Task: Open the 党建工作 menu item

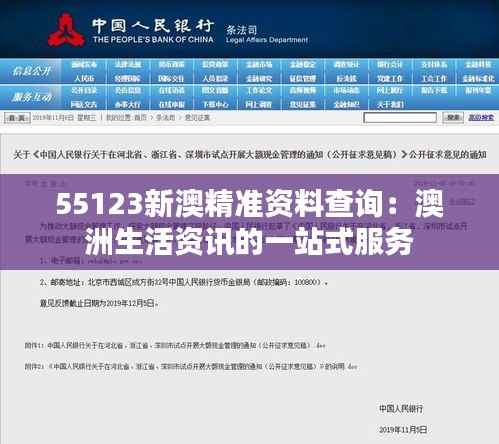Action: [x=390, y=79]
